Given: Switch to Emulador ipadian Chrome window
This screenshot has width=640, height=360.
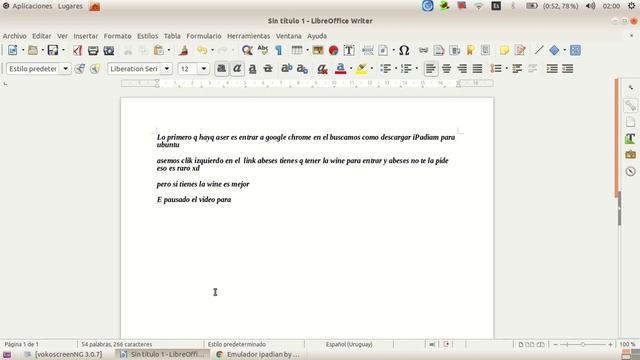Looking at the screenshot, I should point(258,354).
